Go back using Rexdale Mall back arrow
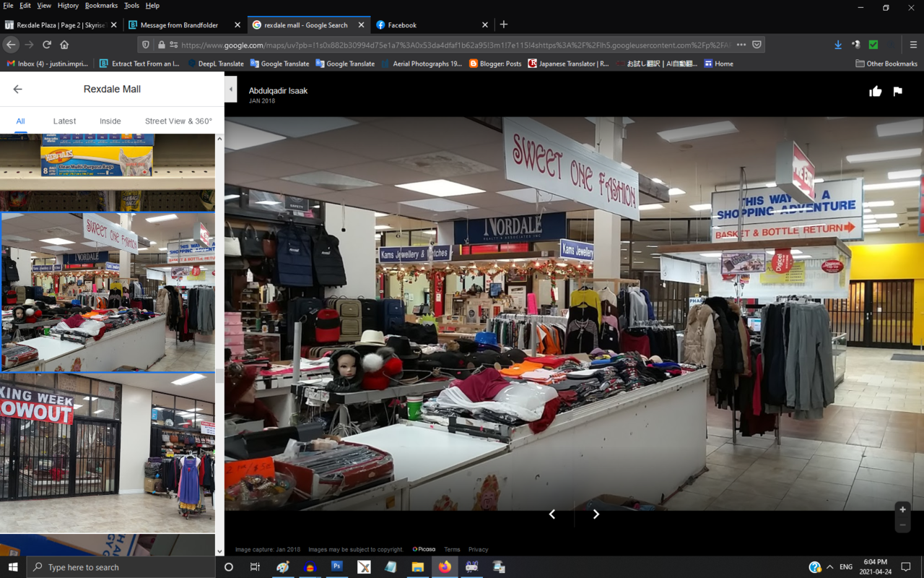The image size is (924, 578). click(x=17, y=89)
